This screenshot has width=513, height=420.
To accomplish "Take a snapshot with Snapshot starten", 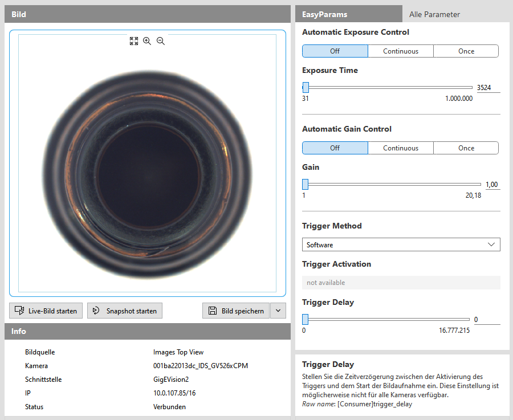I will click(x=125, y=311).
